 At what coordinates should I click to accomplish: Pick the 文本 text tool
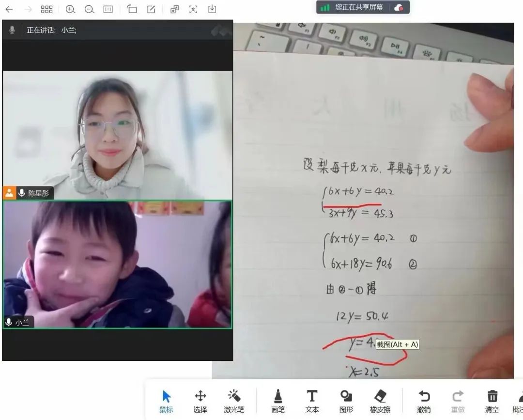[312, 401]
